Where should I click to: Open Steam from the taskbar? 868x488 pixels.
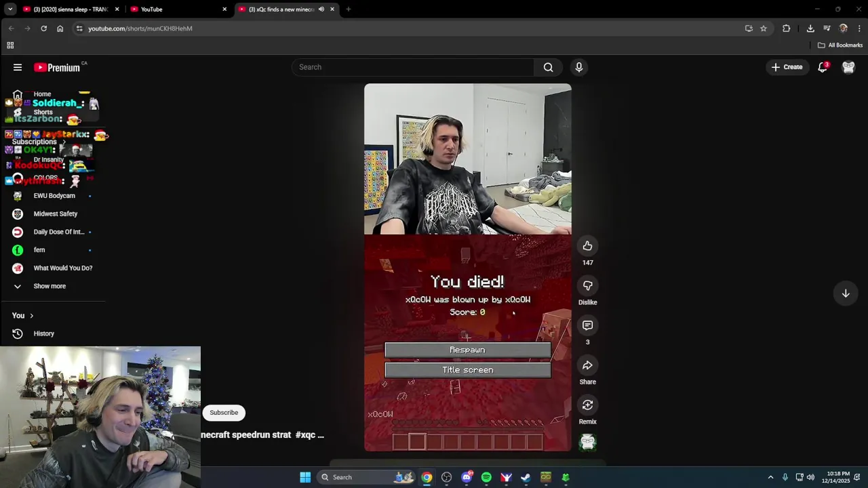(526, 477)
